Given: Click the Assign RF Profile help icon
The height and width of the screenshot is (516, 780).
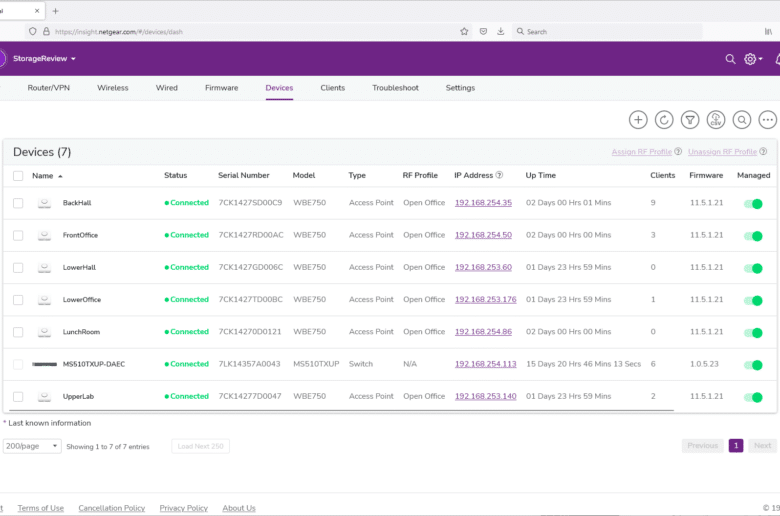Looking at the screenshot, I should (x=678, y=151).
